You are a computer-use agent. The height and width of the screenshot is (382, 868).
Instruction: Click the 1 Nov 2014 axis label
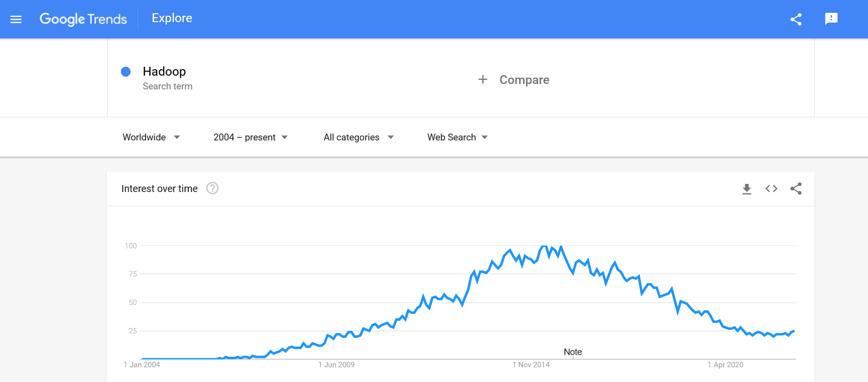point(531,365)
